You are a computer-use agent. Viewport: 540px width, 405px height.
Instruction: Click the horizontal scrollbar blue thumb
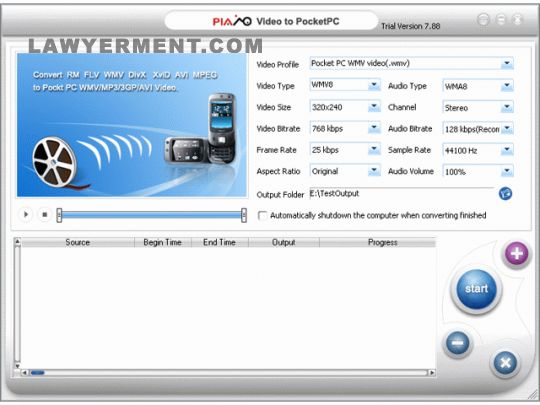pos(37,373)
